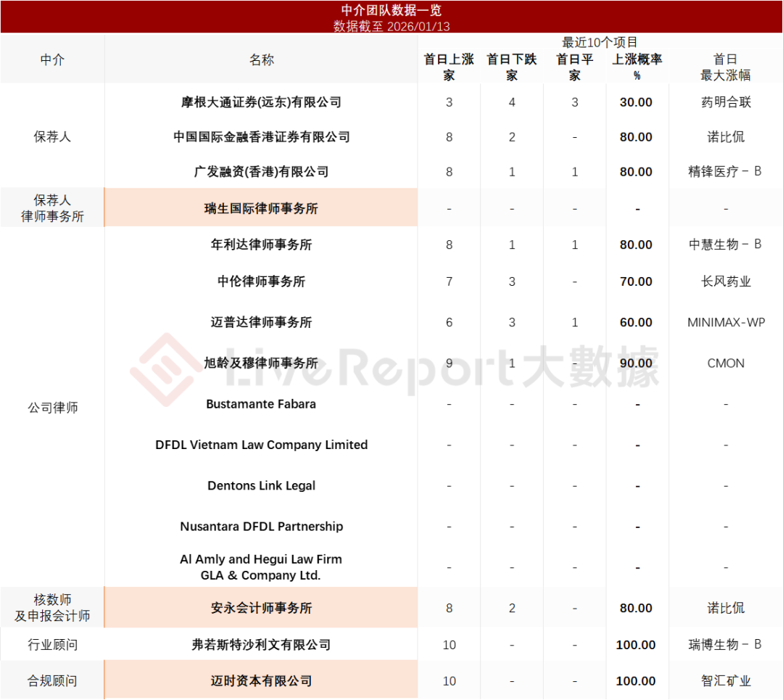The width and height of the screenshot is (783, 700).
Task: Select 迈普达律师事务所 name cell
Action: click(x=261, y=322)
